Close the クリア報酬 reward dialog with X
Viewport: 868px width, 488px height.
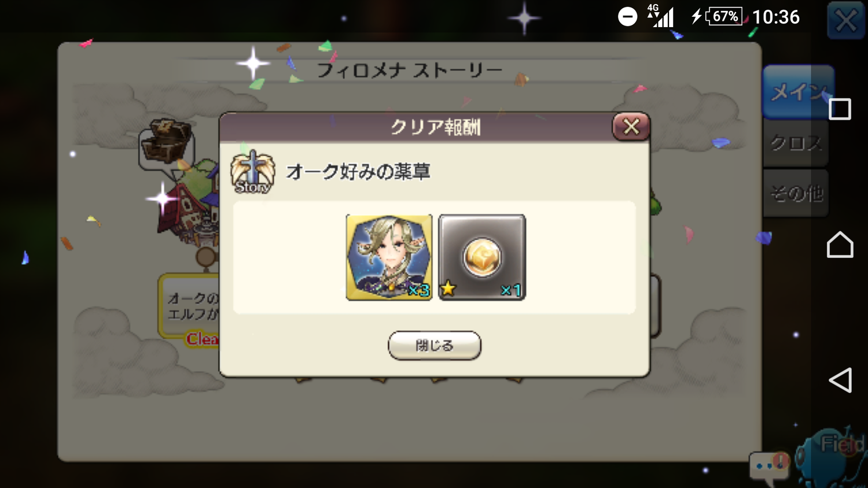[x=631, y=126]
